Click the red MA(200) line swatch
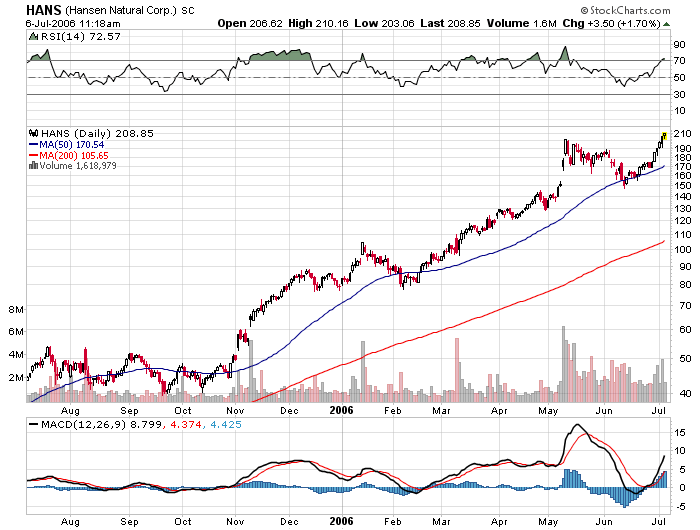 pyautogui.click(x=34, y=155)
